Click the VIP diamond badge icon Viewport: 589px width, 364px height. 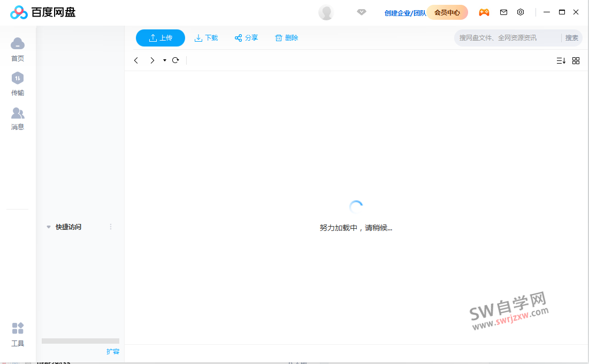tap(362, 12)
